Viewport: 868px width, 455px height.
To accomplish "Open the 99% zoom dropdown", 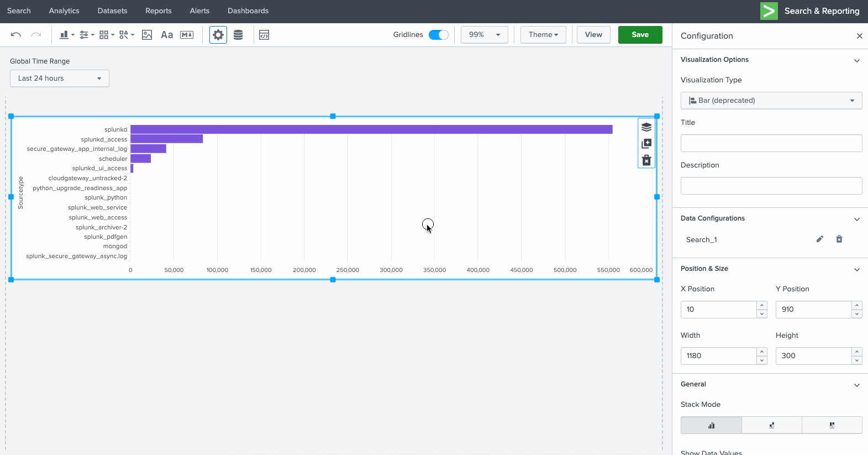I will (485, 35).
